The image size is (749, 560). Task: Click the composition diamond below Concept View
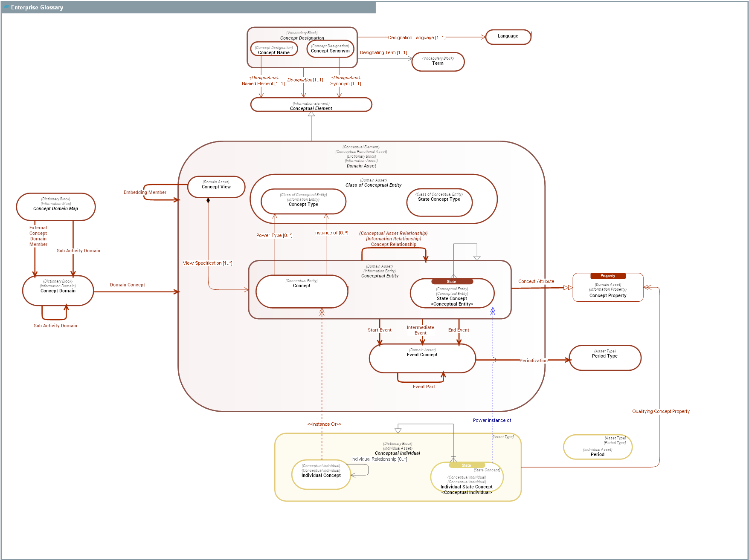(x=208, y=200)
